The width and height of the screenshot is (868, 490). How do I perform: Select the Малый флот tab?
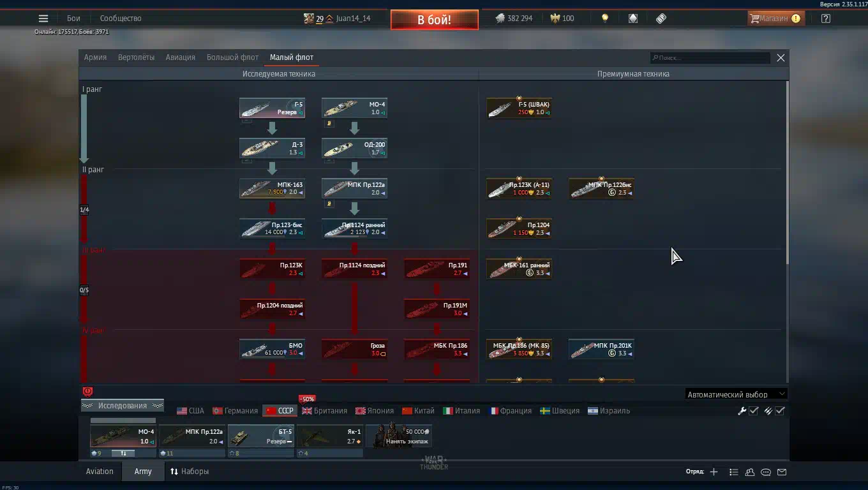click(x=292, y=57)
